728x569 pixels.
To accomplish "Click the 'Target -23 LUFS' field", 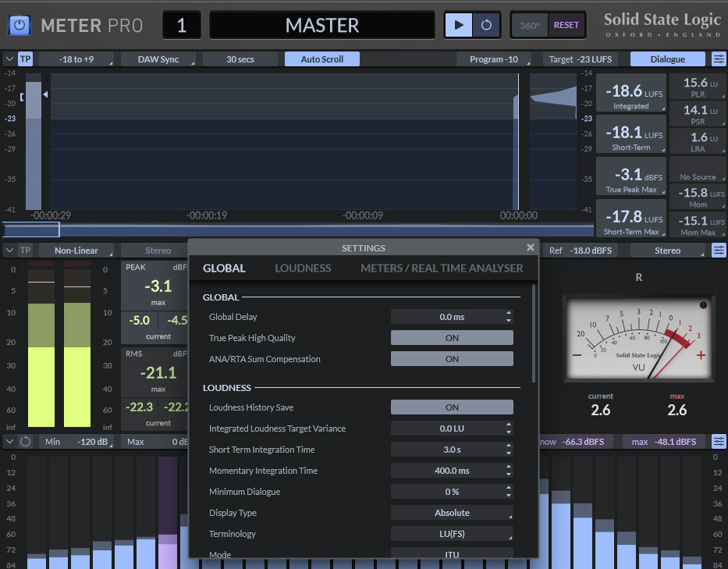I will click(x=580, y=59).
